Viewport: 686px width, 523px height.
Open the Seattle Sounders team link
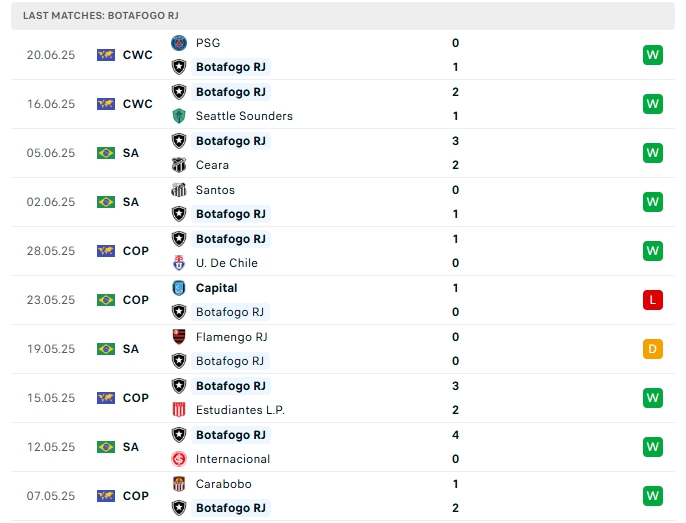pos(244,116)
